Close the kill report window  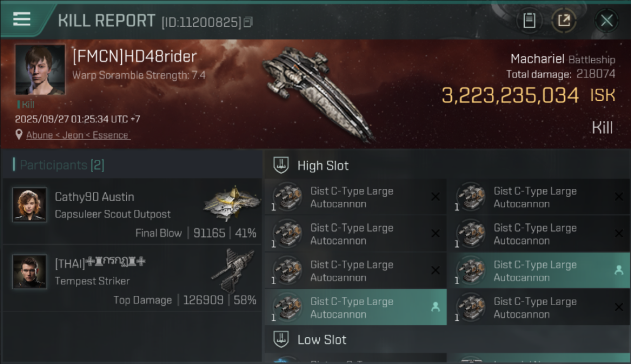[606, 20]
